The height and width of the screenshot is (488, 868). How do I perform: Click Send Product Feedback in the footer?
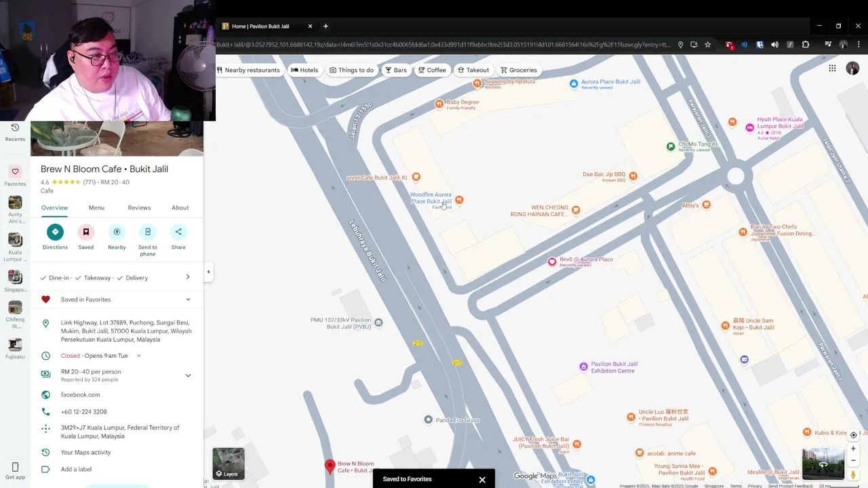click(791, 486)
